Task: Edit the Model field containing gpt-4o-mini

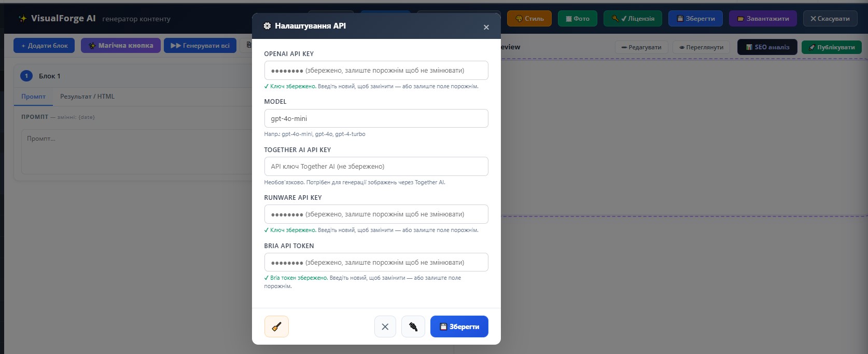Action: pos(376,118)
